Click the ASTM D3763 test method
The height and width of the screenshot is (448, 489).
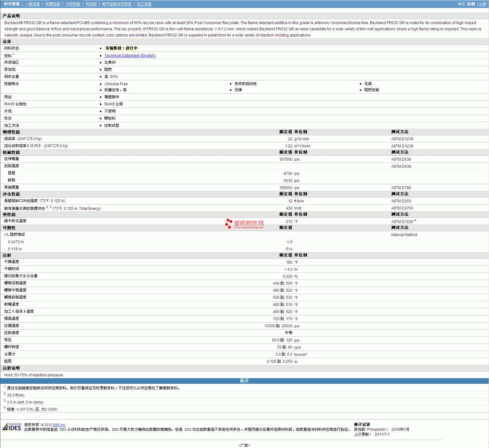[x=402, y=208]
